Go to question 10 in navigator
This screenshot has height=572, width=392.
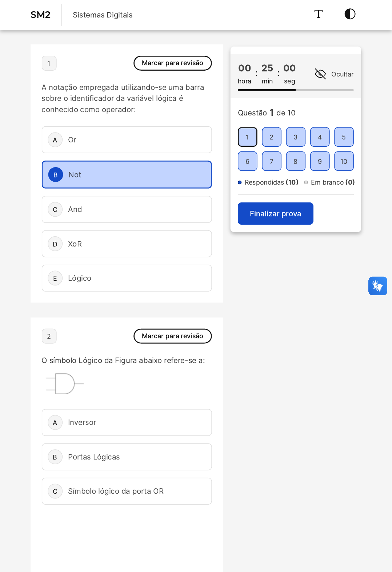(344, 161)
